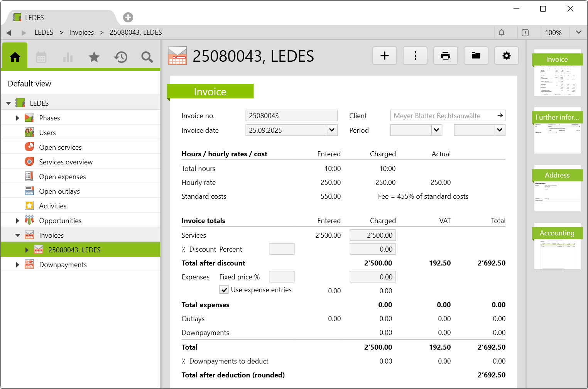Open the favorites star icon
The image size is (588, 389).
click(x=94, y=57)
